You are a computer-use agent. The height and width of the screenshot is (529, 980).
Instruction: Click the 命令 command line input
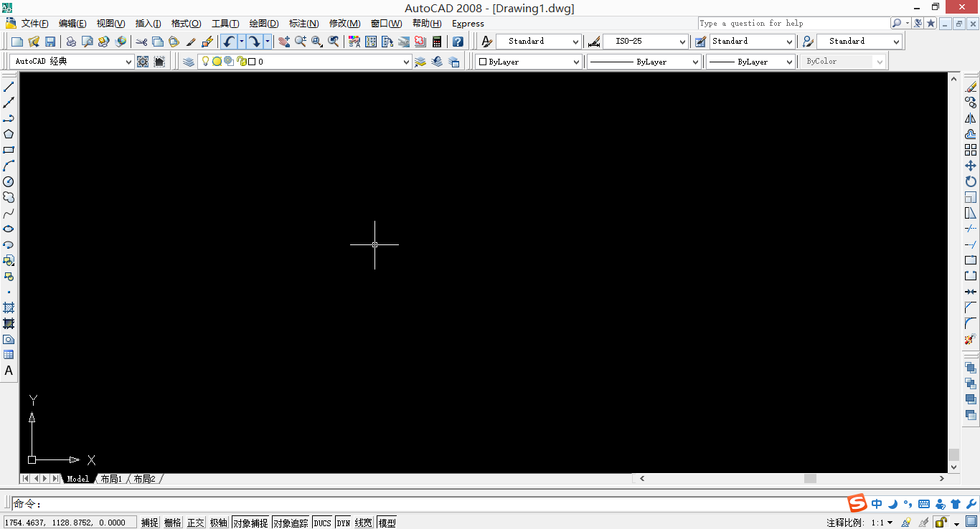click(x=429, y=505)
